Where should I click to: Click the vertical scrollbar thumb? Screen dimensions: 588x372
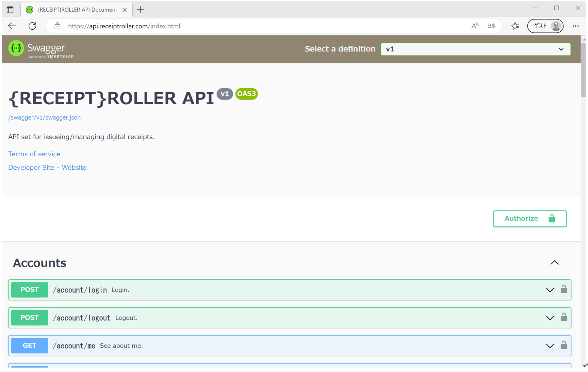[583, 70]
